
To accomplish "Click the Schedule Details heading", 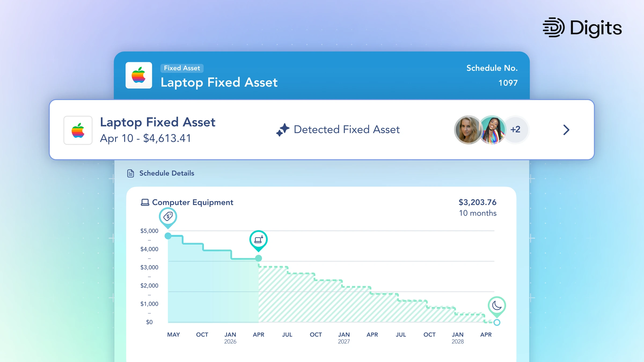I will (x=167, y=173).
